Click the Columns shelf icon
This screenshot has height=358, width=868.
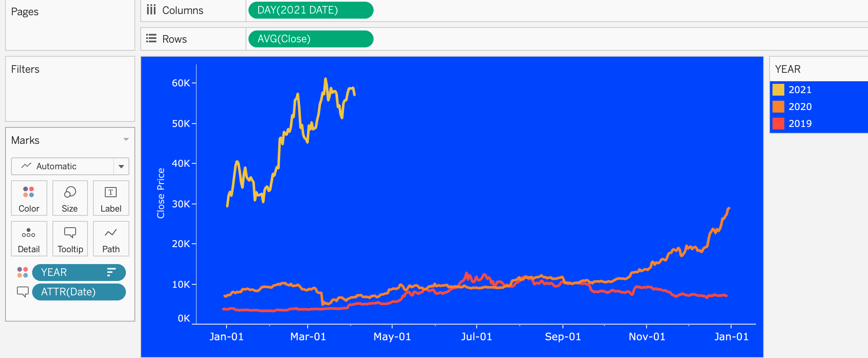(x=151, y=10)
